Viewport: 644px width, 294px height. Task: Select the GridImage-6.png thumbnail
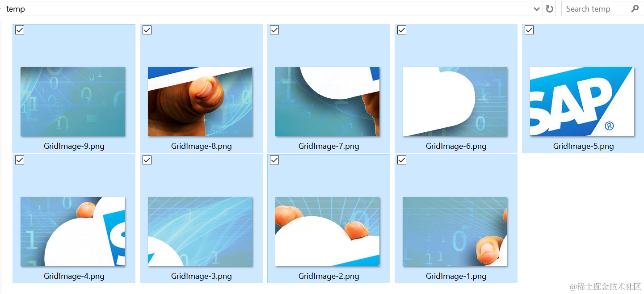(455, 101)
